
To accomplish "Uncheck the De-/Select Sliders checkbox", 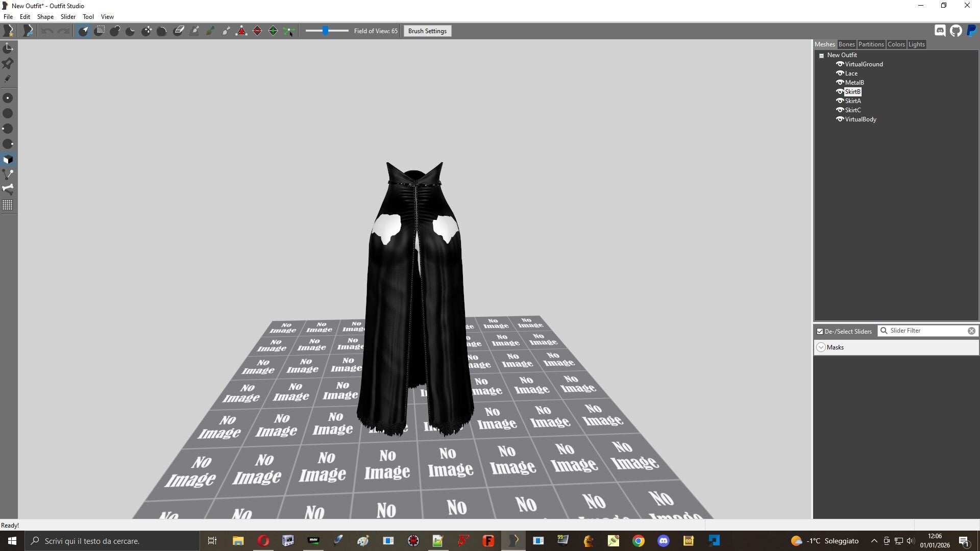I will (820, 331).
